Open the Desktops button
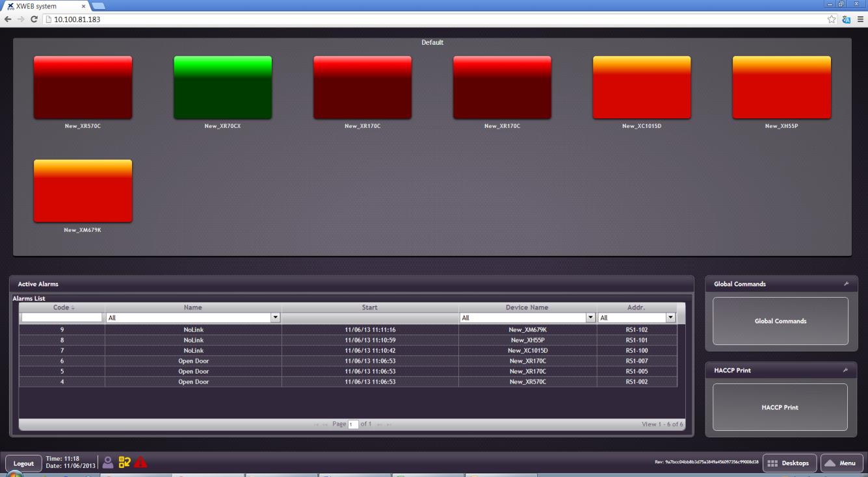Screen dimensions: 868x477 coord(789,463)
